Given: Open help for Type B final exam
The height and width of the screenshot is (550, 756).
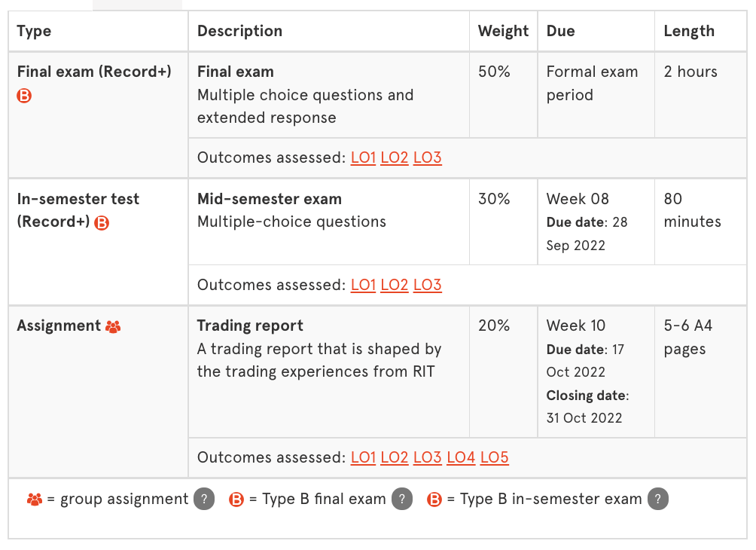Looking at the screenshot, I should [402, 498].
